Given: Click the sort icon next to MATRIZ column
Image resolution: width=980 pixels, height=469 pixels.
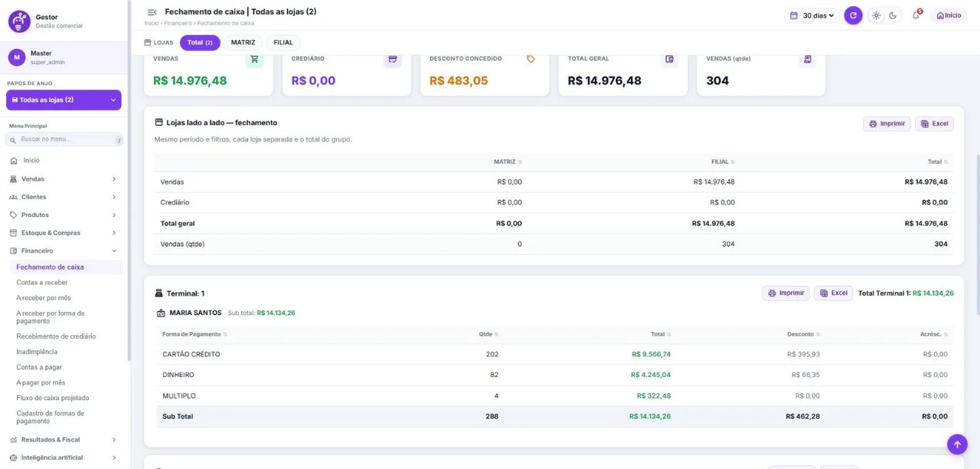Looking at the screenshot, I should click(520, 162).
